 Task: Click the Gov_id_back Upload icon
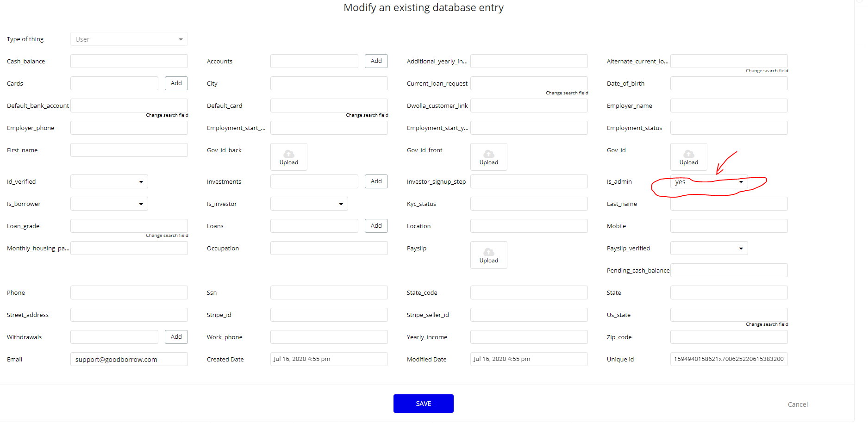coord(289,154)
